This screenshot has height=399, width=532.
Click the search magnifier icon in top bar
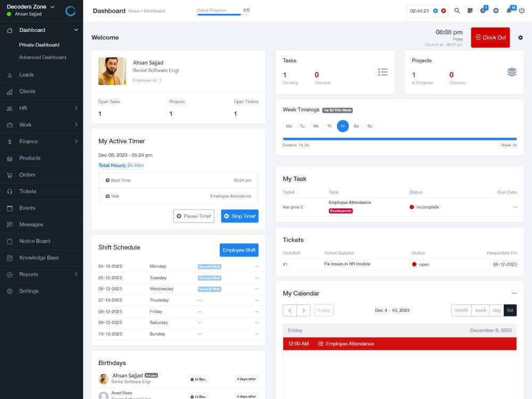point(457,11)
